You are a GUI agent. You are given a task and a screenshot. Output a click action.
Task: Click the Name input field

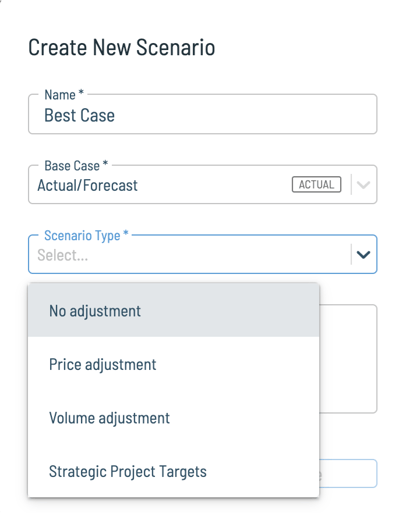pyautogui.click(x=203, y=114)
